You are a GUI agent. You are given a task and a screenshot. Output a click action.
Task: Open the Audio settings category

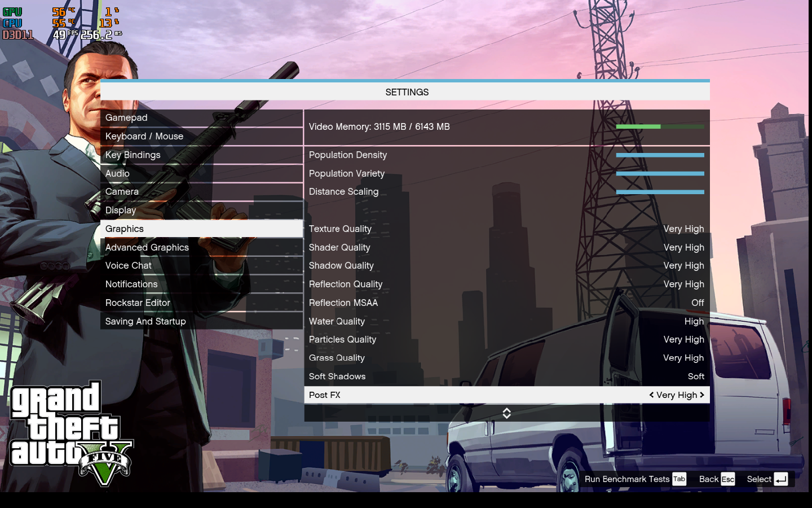201,173
